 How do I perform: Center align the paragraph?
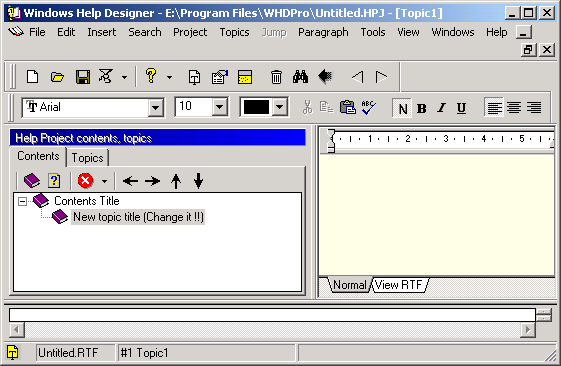(514, 107)
